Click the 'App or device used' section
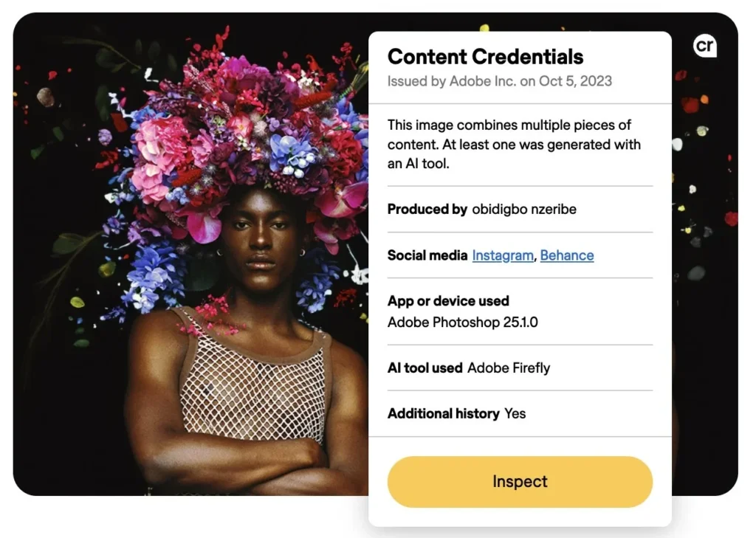Image resolution: width=756 pixels, height=538 pixels. (447, 301)
